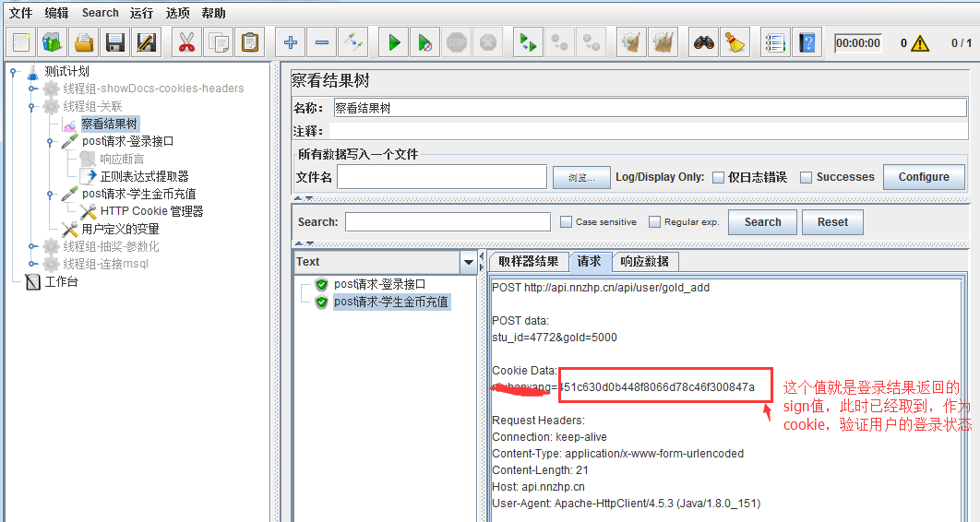Expand 线程组-showDocs-cookies-headers node
The height and width of the screenshot is (522, 980).
coord(31,89)
